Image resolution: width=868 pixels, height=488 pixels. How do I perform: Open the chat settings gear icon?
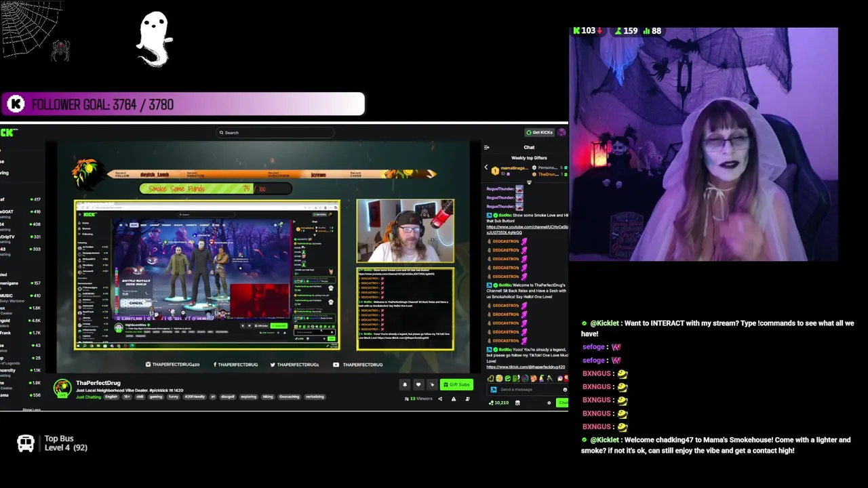[x=549, y=403]
